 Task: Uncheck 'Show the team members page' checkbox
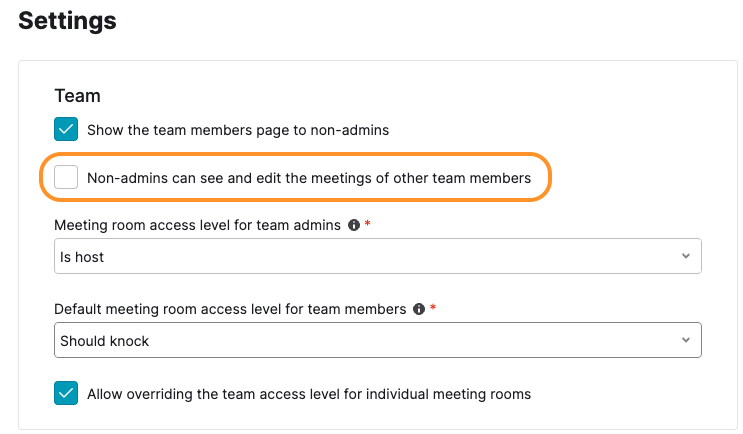pyautogui.click(x=66, y=129)
